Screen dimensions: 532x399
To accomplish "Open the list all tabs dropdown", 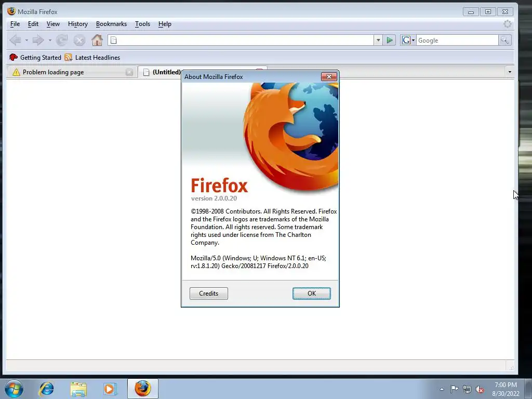I will (x=510, y=72).
